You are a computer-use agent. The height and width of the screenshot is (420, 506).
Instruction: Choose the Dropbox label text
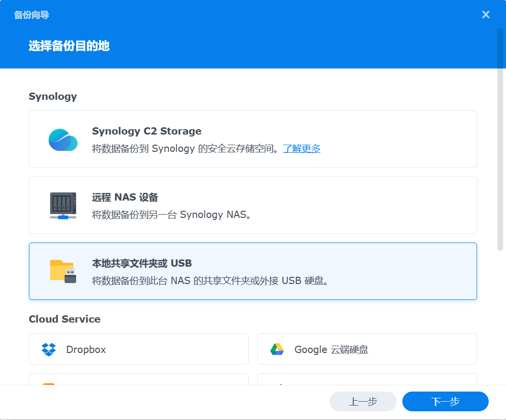point(86,350)
